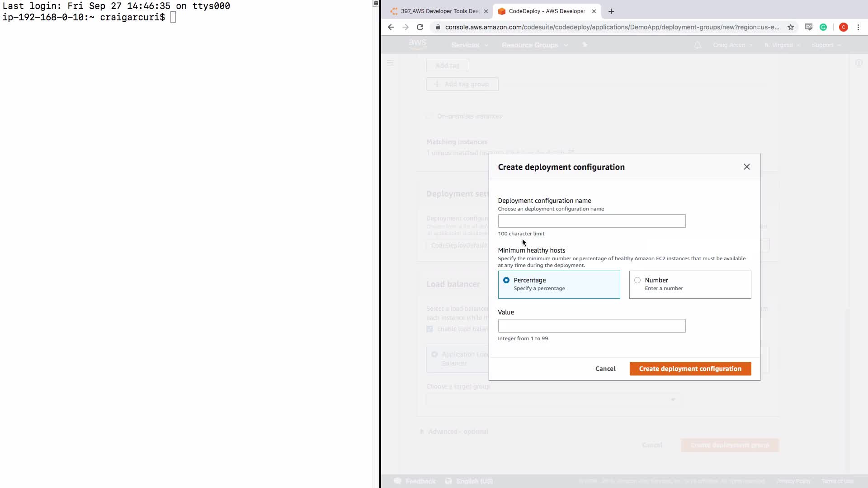Viewport: 868px width, 488px height.
Task: Click the browser reload icon
Action: (420, 27)
